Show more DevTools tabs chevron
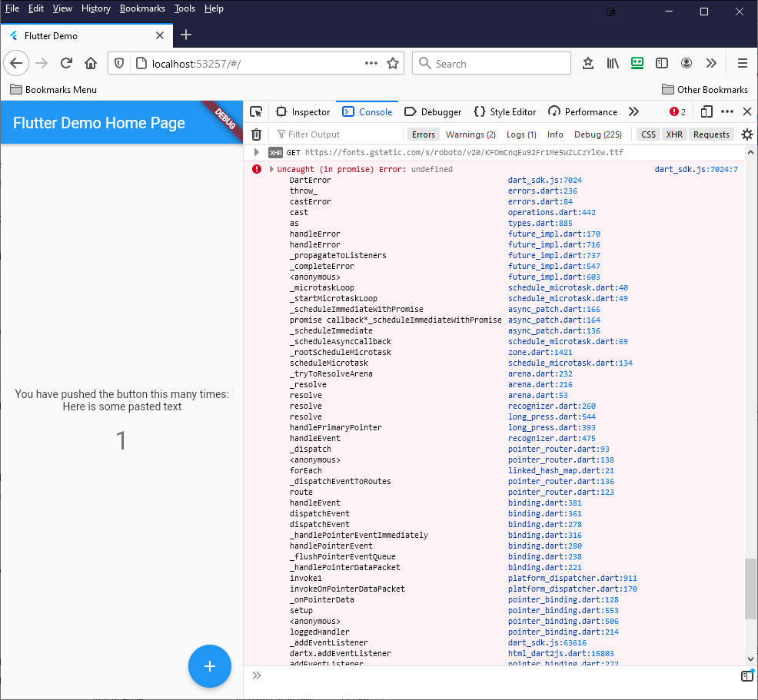Image resolution: width=758 pixels, height=700 pixels. (633, 112)
